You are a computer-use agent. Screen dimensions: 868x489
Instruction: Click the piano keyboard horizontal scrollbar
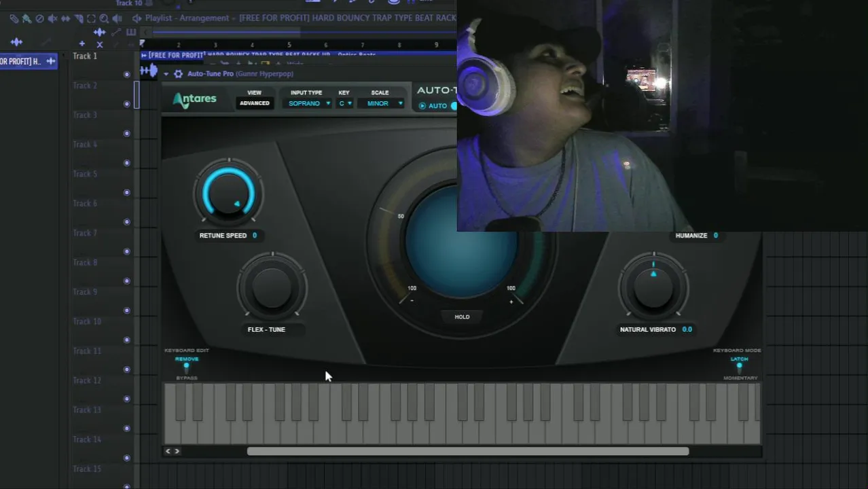[468, 451]
